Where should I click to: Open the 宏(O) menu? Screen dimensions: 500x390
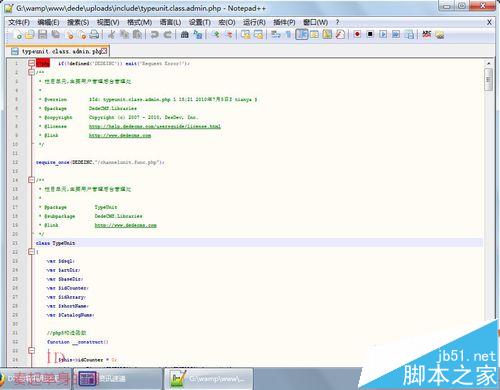pos(227,22)
